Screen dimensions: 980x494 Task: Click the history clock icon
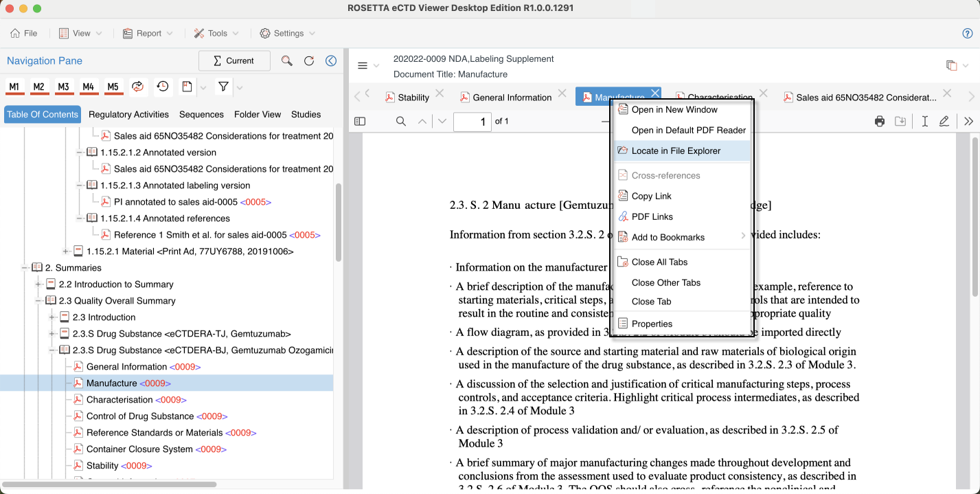(x=163, y=87)
